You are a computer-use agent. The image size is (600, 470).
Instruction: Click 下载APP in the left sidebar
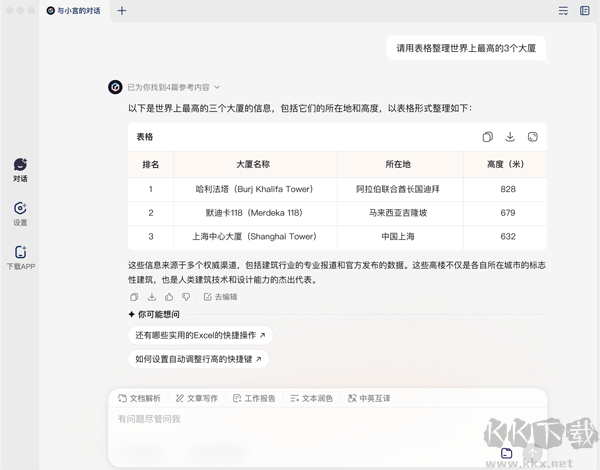20,258
